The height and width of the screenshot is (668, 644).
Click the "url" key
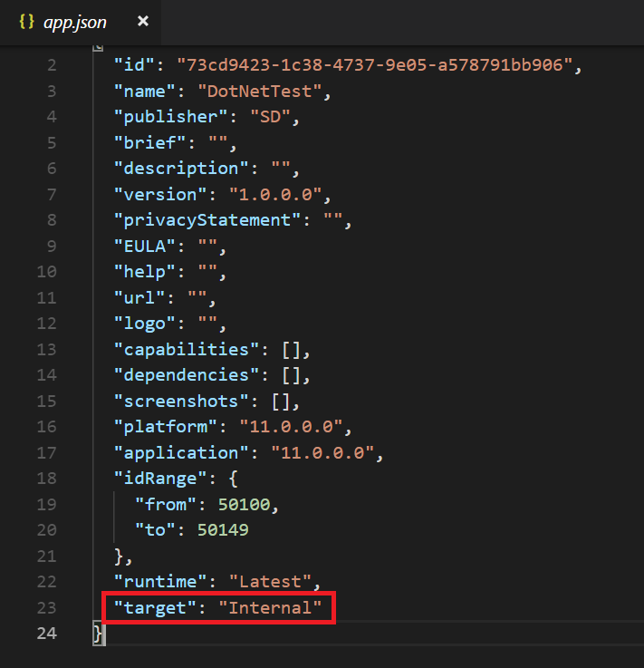[139, 298]
